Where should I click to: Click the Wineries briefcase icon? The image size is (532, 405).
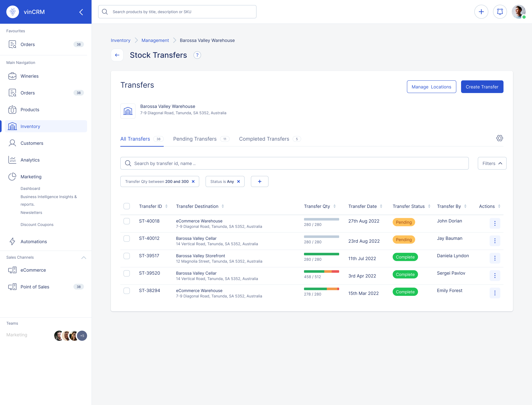click(x=12, y=76)
